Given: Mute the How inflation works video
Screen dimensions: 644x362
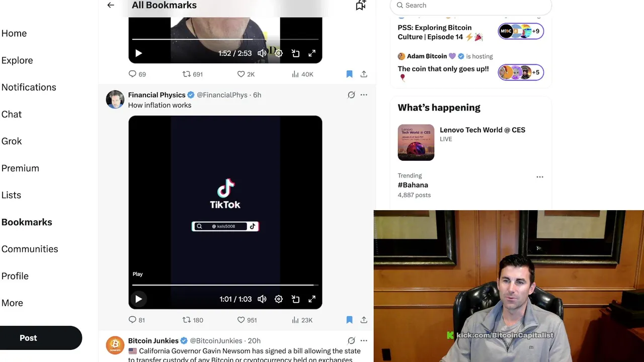Looking at the screenshot, I should [x=262, y=299].
